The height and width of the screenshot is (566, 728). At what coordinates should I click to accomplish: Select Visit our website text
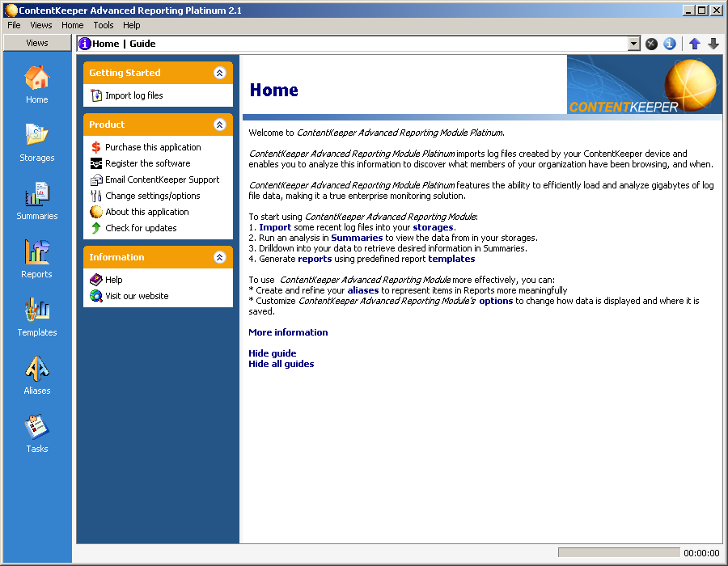pyautogui.click(x=137, y=296)
